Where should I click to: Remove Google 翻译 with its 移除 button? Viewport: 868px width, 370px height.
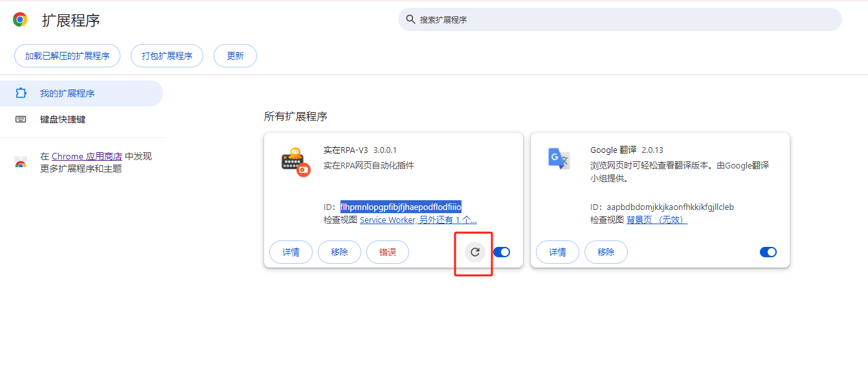pos(606,252)
